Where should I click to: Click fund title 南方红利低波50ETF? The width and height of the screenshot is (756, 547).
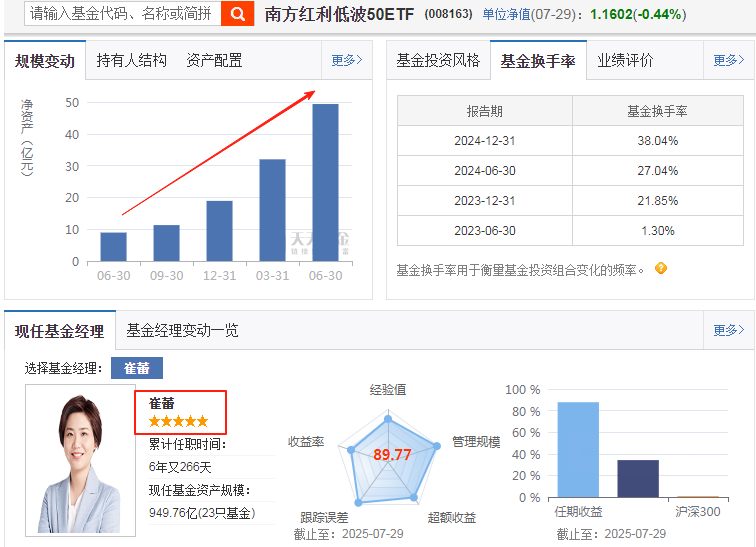pos(339,14)
